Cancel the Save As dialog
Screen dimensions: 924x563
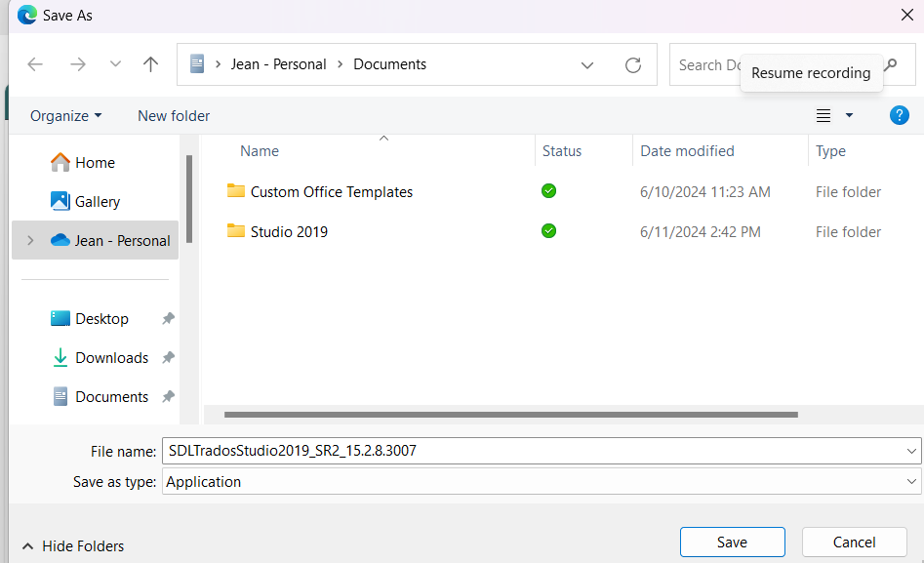854,543
